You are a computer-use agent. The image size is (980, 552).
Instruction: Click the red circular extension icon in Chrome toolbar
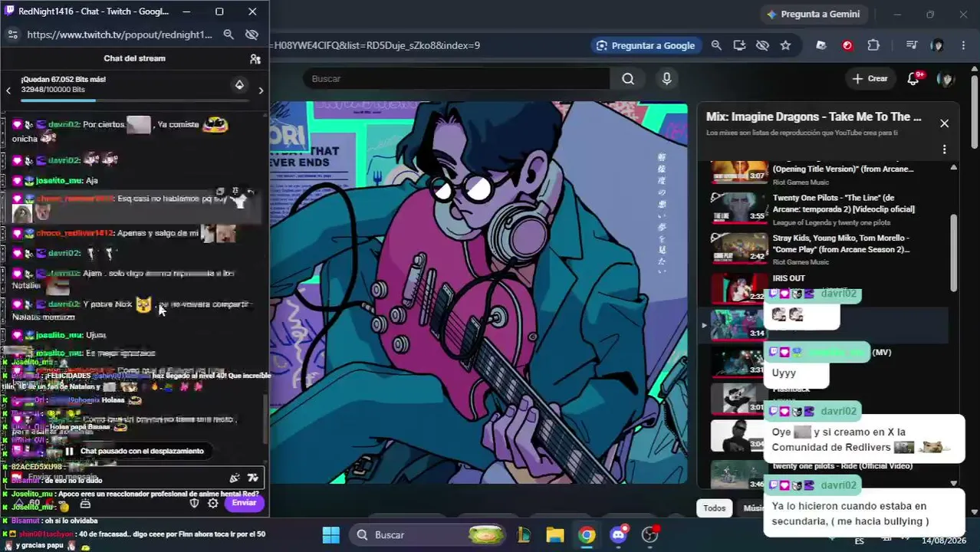[847, 45]
